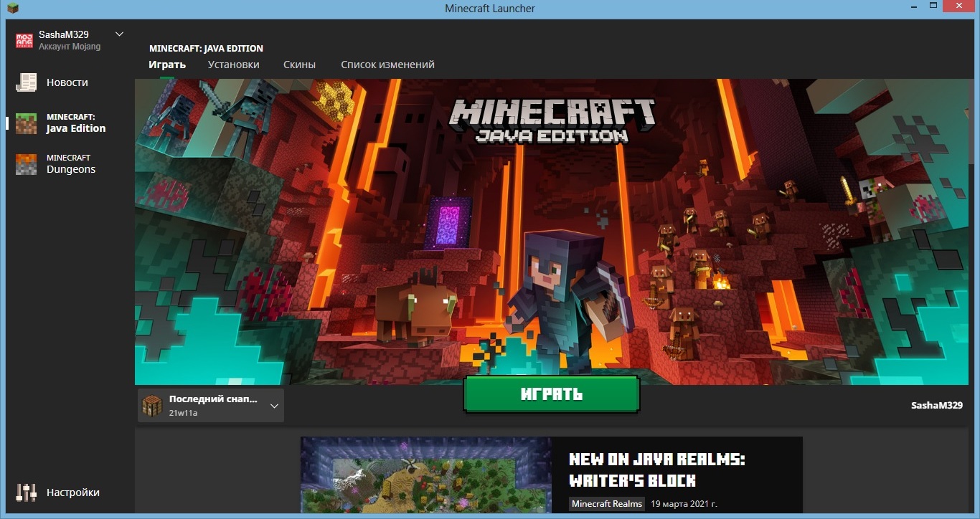Open the Последний снапшот version dropdown
This screenshot has height=519, width=980.
[210, 406]
